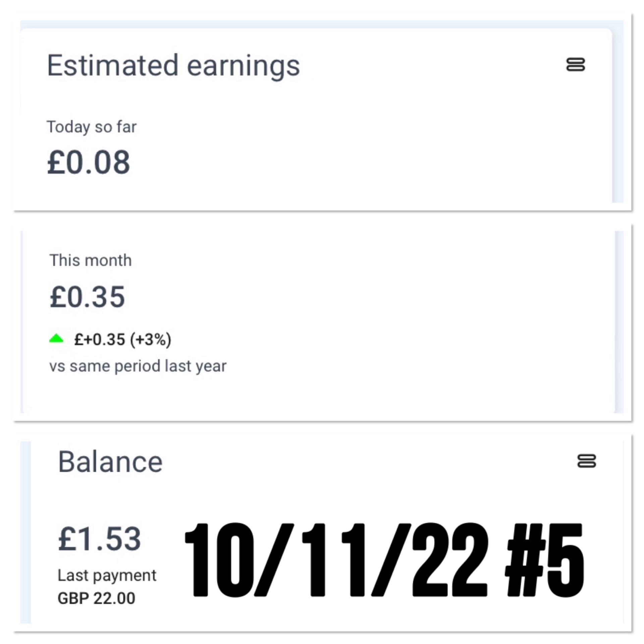Open the Balance card options icon
This screenshot has width=644, height=644.
[586, 461]
